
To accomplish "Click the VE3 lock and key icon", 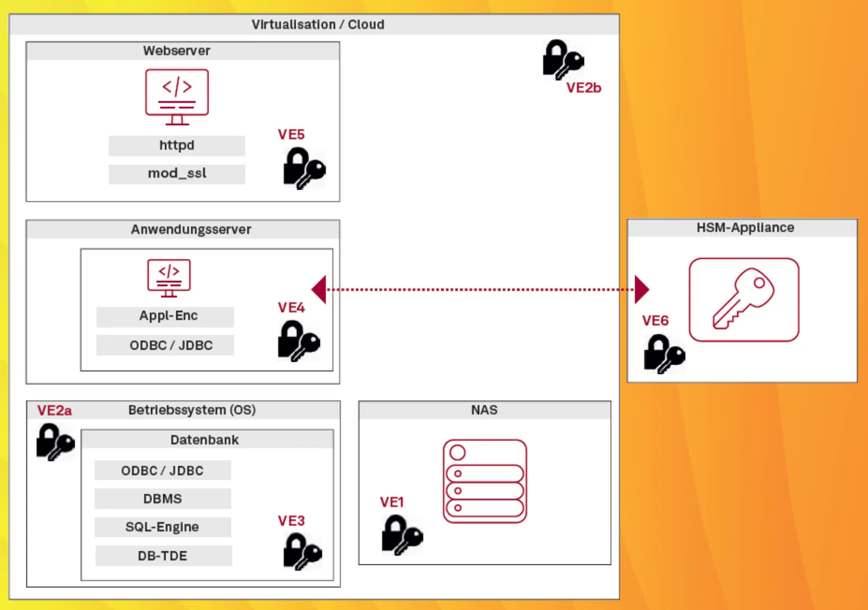I will pyautogui.click(x=302, y=551).
